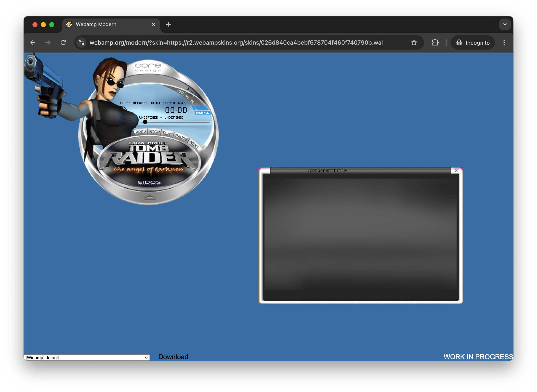Screen dimensions: 537x392
Task: Click the Download link
Action: tap(173, 357)
